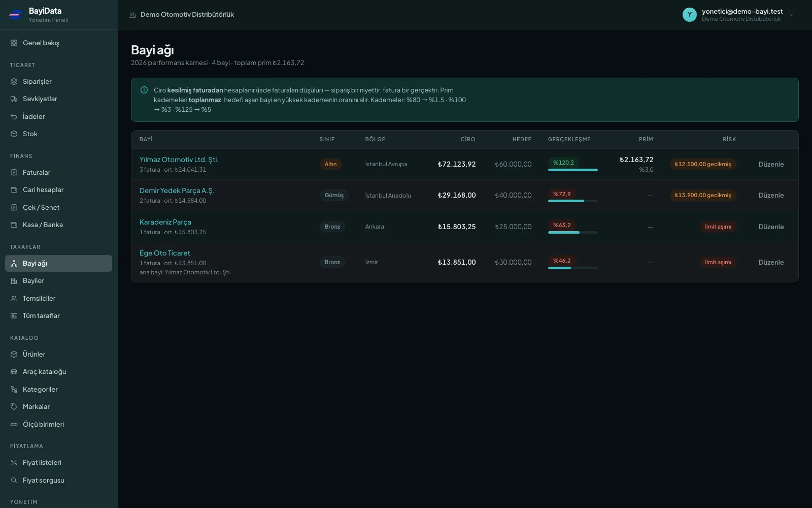Click the Bayi ağı network icon
Image resolution: width=812 pixels, height=508 pixels.
[14, 264]
